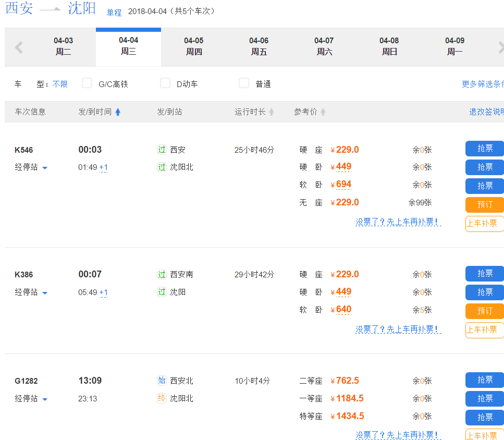The width and height of the screenshot is (504, 440).
Task: Open 更多筛选条件 filter options
Action: click(x=483, y=84)
